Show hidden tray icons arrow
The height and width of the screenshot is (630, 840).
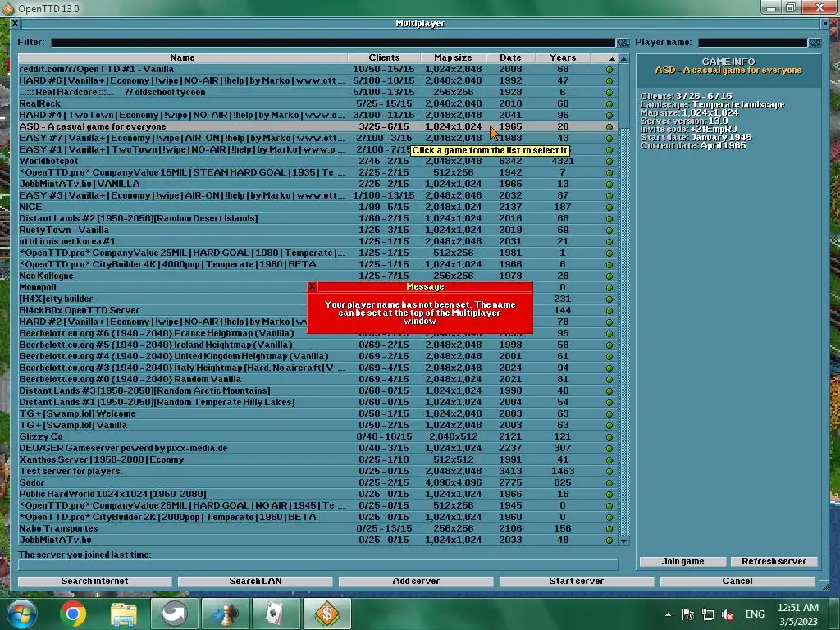(668, 614)
